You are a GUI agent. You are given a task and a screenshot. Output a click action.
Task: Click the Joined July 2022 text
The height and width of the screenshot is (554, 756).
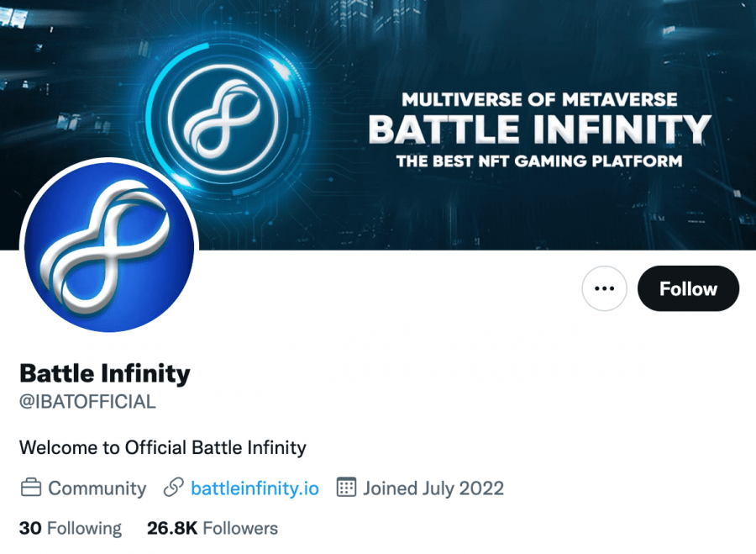[433, 488]
